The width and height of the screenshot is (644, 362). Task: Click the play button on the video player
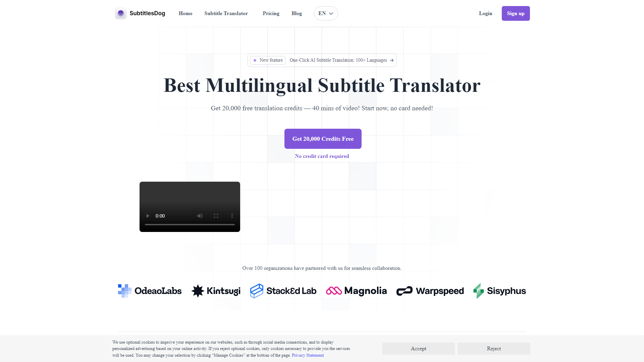pos(148,216)
